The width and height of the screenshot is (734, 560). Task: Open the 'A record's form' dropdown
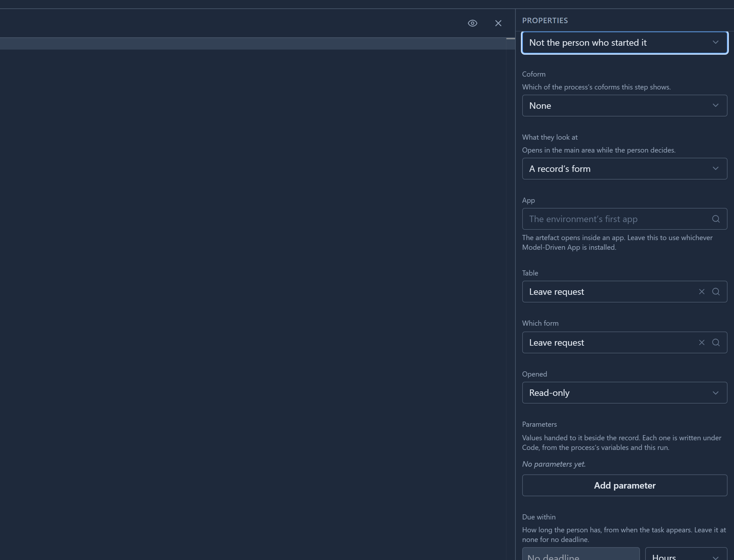(624, 169)
